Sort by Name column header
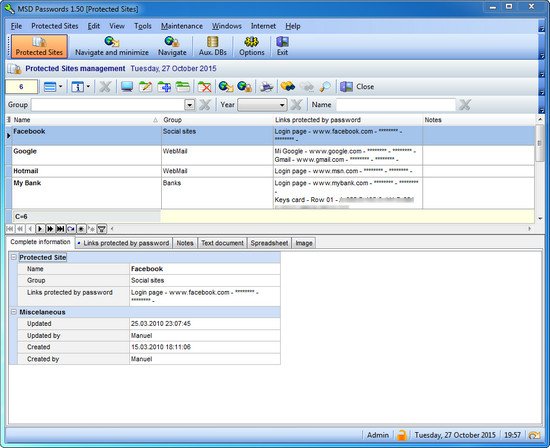 86,120
